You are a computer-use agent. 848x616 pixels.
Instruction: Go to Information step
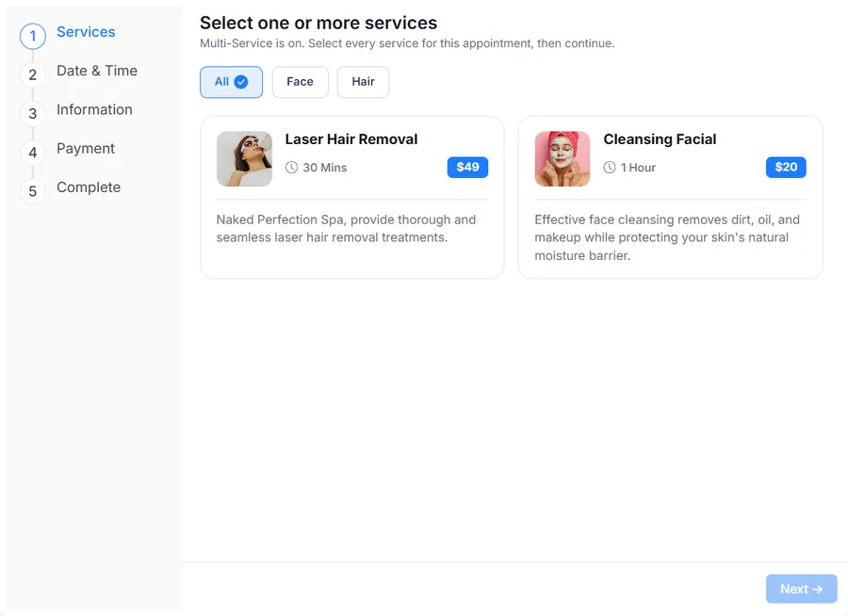tap(94, 110)
